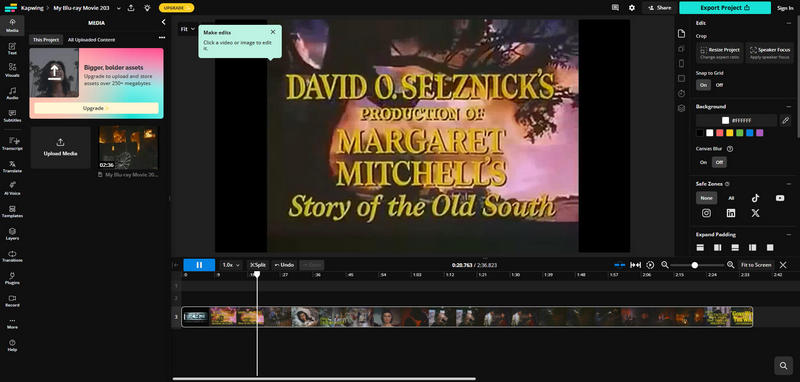The image size is (800, 382).
Task: Select All safe zones option
Action: (x=731, y=198)
